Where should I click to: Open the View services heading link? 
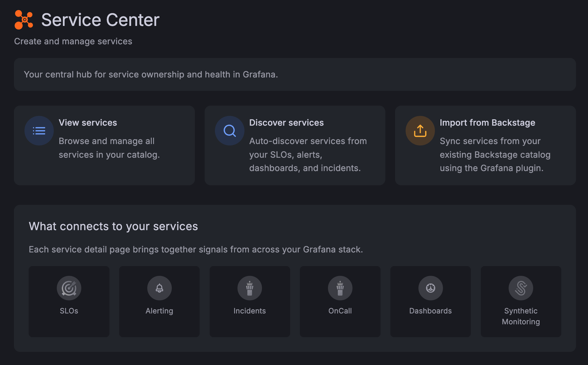click(x=88, y=123)
